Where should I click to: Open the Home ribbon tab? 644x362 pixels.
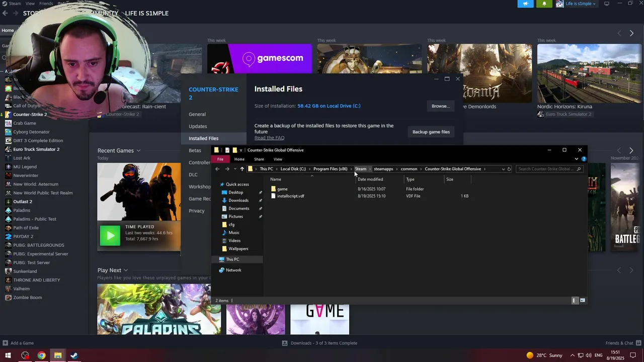239,159
